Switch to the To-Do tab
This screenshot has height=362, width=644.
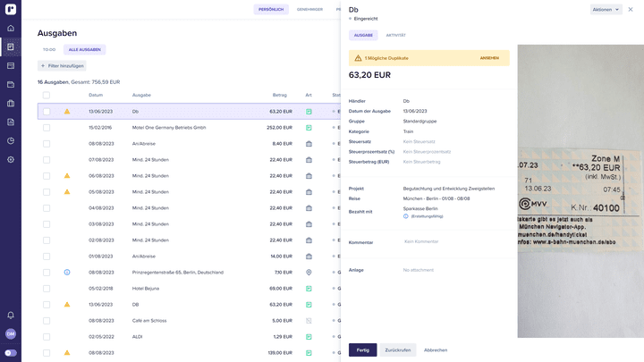[x=49, y=50]
